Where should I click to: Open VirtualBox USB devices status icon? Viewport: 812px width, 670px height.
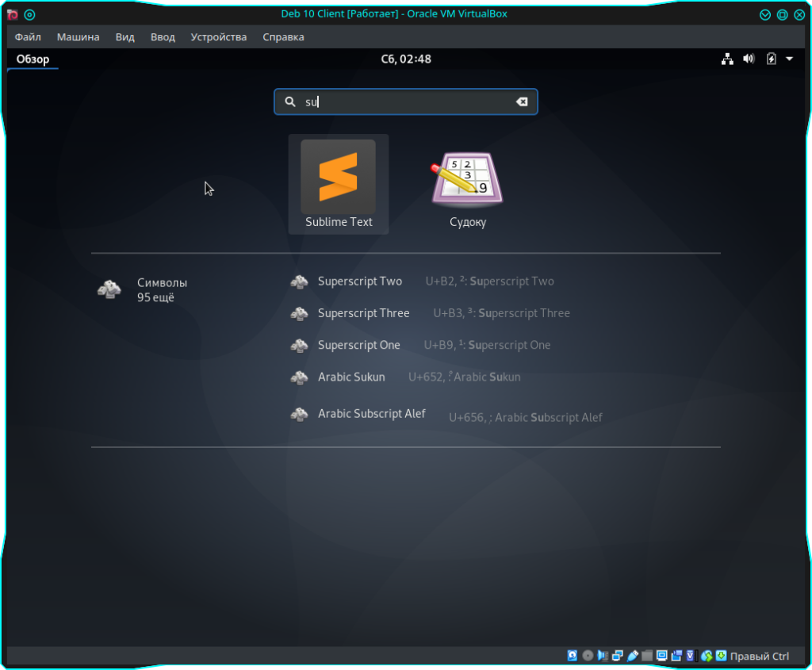click(632, 656)
